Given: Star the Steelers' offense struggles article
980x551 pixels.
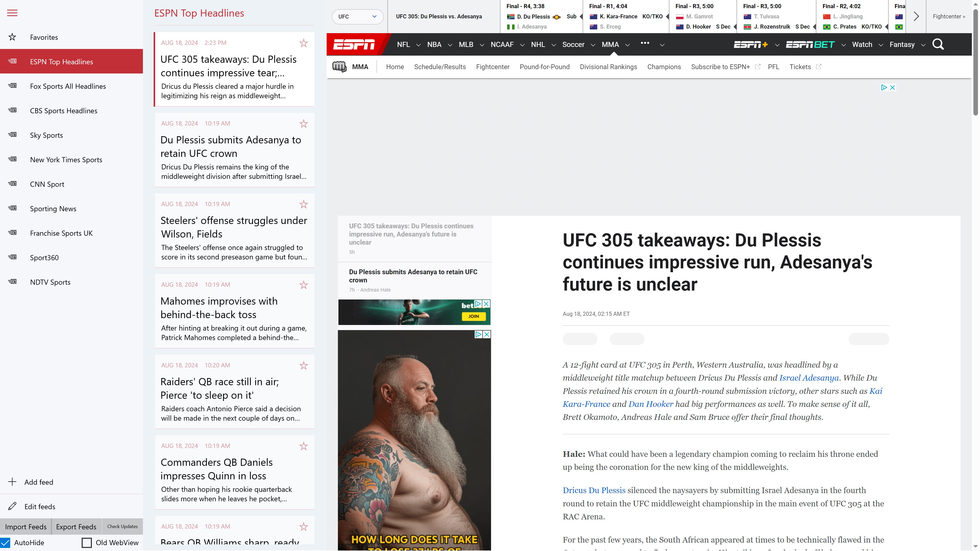Looking at the screenshot, I should [x=303, y=204].
